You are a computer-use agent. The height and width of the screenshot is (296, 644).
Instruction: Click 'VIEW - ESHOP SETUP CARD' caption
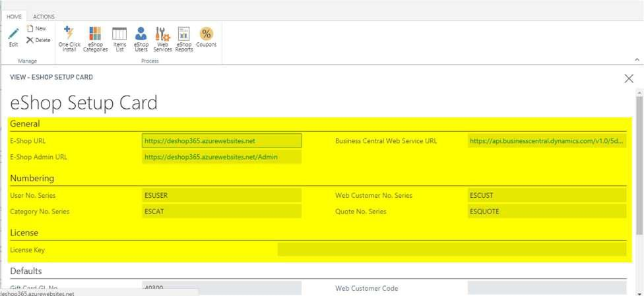(51, 77)
